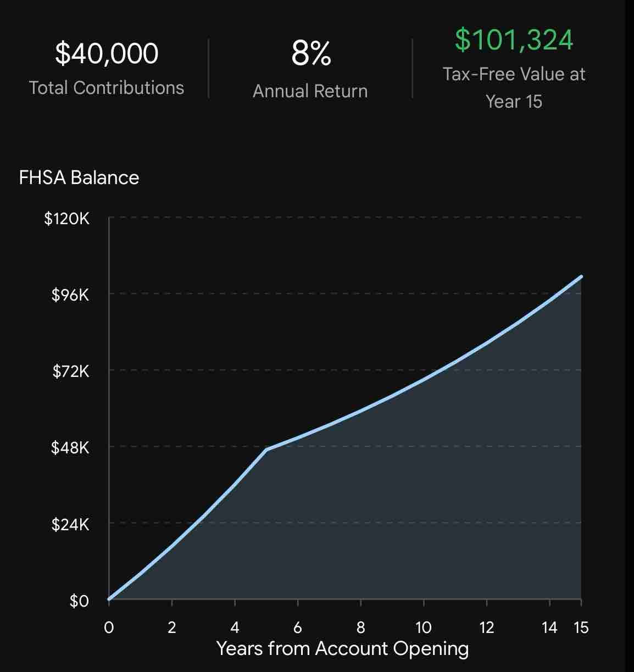Select the line's origin point at year 0
Image resolution: width=634 pixels, height=672 pixels.
pyautogui.click(x=109, y=599)
